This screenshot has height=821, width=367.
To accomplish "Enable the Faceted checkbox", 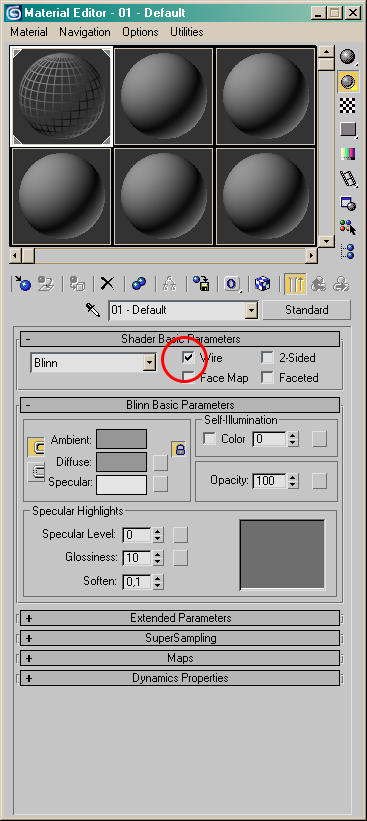I will point(268,378).
